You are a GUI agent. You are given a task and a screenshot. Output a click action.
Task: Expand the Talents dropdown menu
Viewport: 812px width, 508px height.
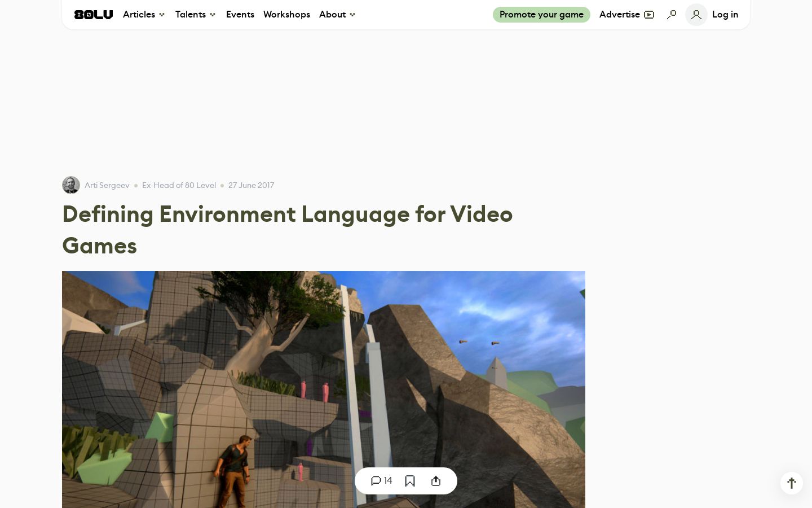click(x=196, y=15)
